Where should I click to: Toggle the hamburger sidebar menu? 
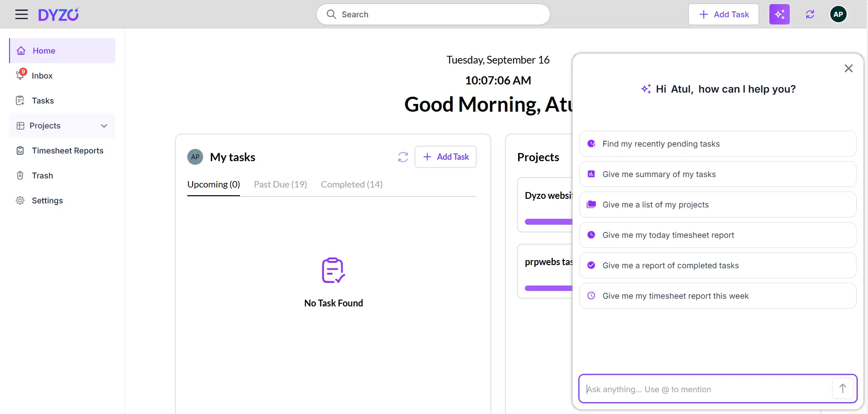tap(21, 15)
